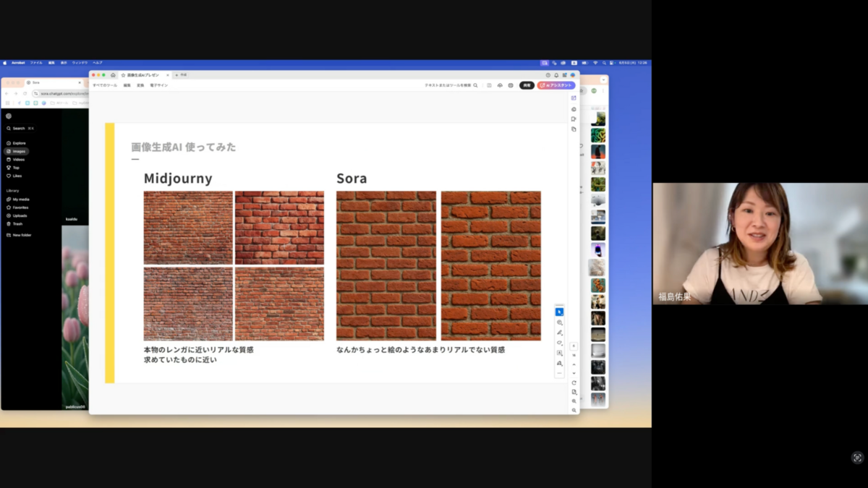
Task: Click the Sora browser tab
Action: click(52, 82)
